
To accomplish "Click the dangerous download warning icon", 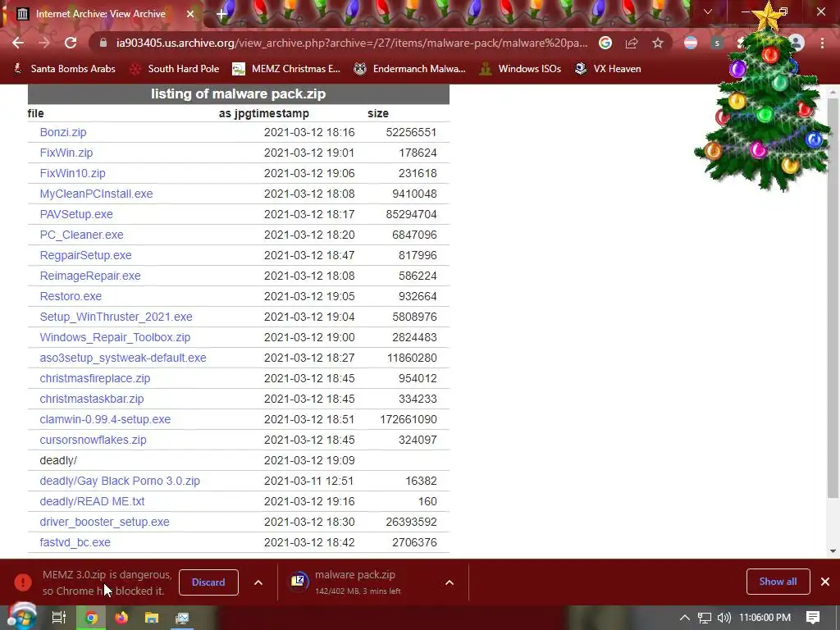I will click(x=23, y=582).
